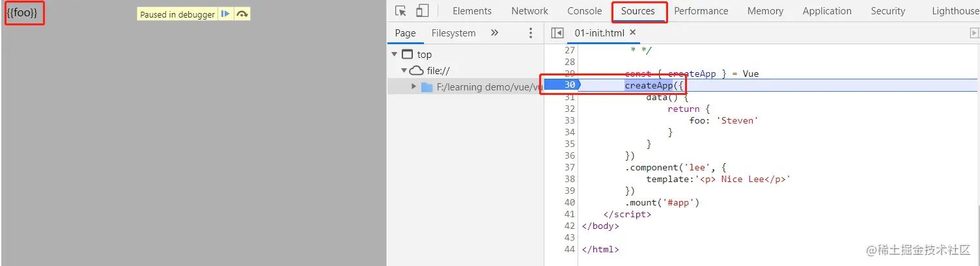980x266 pixels.
Task: Switch to the Network tab
Action: coord(529,11)
